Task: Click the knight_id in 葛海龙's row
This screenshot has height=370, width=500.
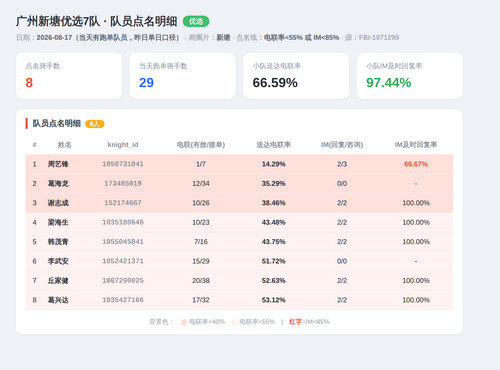Action: [x=123, y=183]
